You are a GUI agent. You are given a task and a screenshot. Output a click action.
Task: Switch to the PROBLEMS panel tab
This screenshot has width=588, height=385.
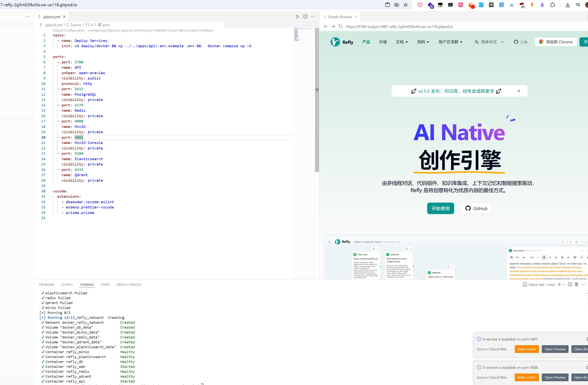click(47, 284)
